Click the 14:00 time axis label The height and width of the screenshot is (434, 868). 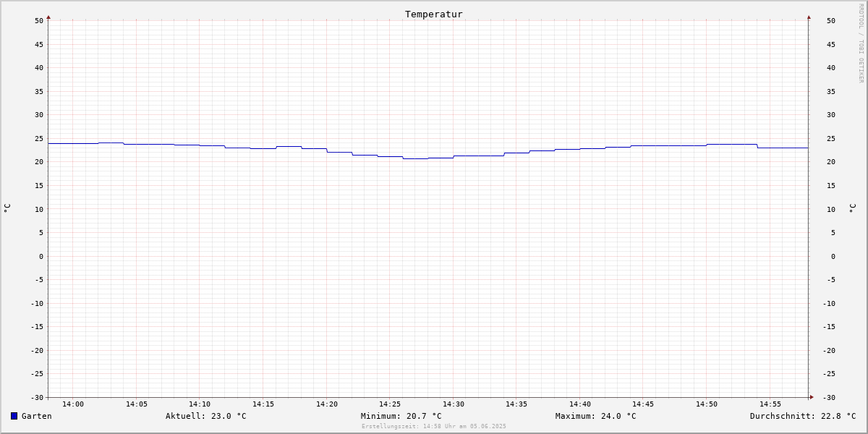[73, 404]
